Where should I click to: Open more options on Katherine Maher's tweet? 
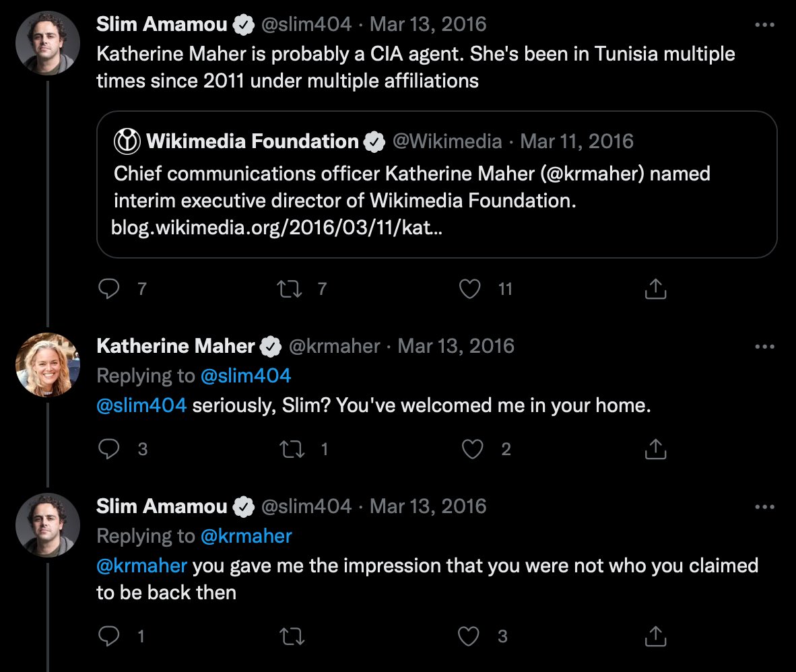764,347
